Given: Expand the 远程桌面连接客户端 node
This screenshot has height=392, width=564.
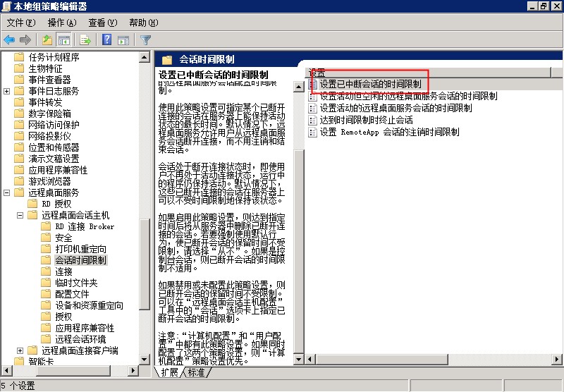Looking at the screenshot, I should (x=20, y=350).
